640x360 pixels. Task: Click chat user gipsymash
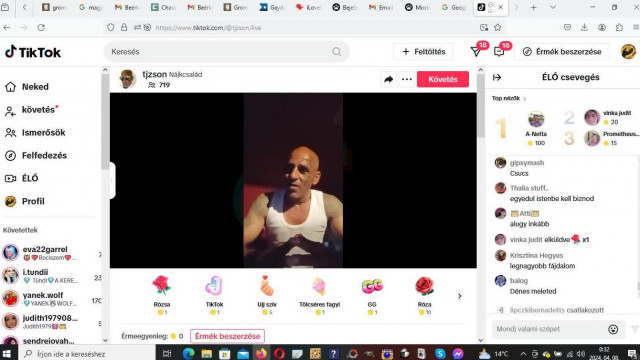pyautogui.click(x=527, y=163)
